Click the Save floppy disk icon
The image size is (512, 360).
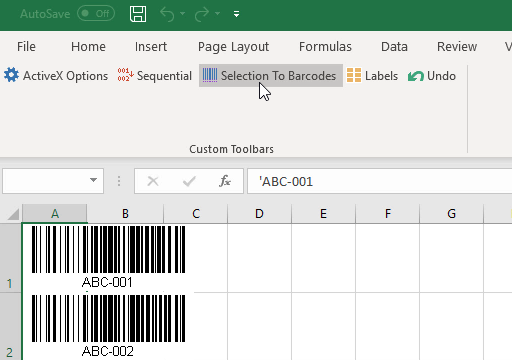pos(138,14)
